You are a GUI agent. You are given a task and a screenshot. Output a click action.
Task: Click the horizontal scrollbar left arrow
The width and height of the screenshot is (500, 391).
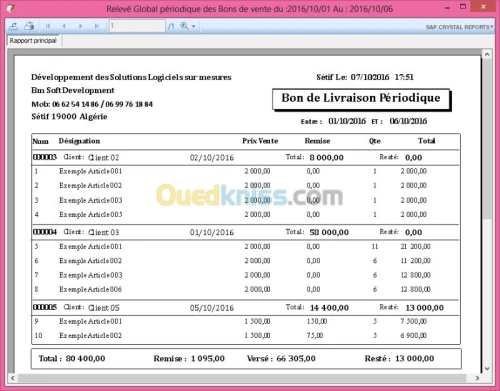tap(13, 378)
